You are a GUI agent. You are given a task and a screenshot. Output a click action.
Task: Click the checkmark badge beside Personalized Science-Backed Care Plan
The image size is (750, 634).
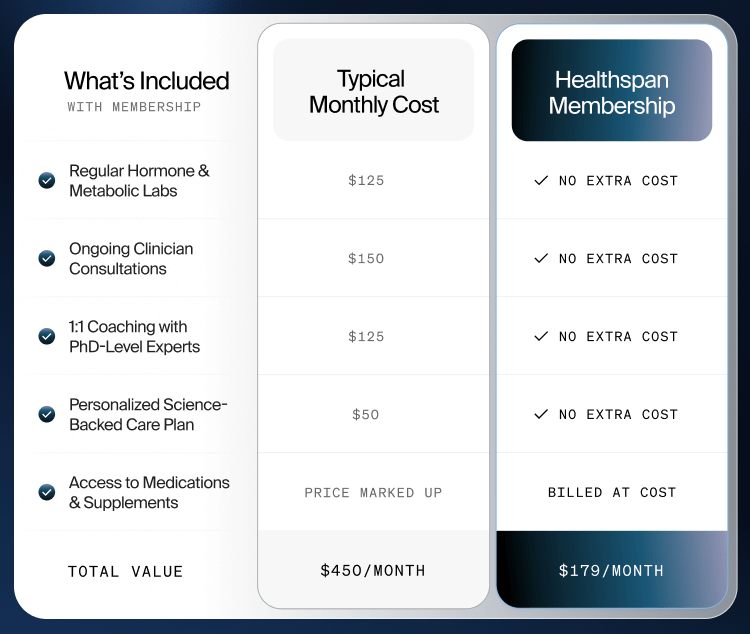tap(47, 414)
